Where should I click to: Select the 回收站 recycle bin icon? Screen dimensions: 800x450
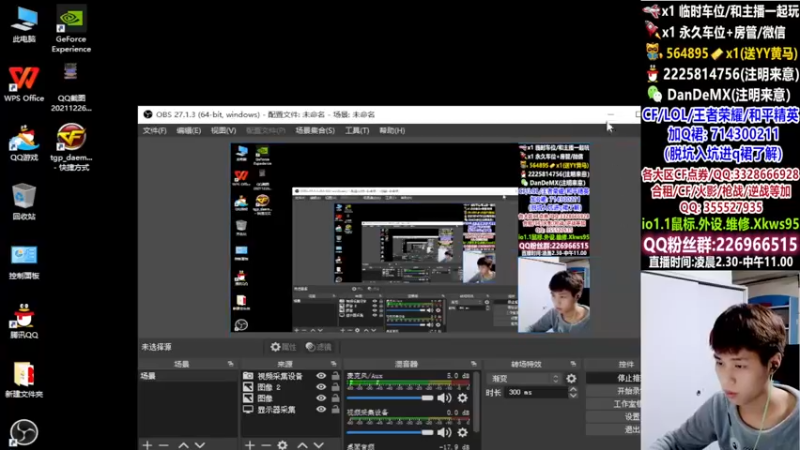coord(24,202)
